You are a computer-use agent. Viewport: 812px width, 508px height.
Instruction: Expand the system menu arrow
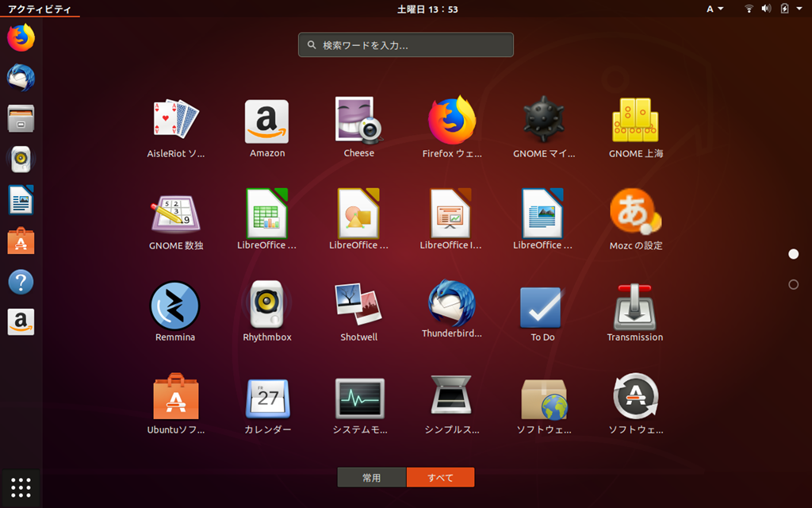[799, 9]
